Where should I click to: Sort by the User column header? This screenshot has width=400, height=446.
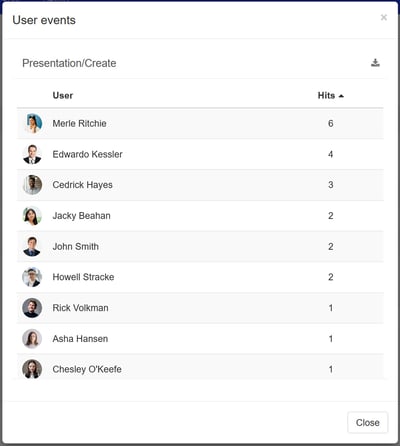(63, 96)
